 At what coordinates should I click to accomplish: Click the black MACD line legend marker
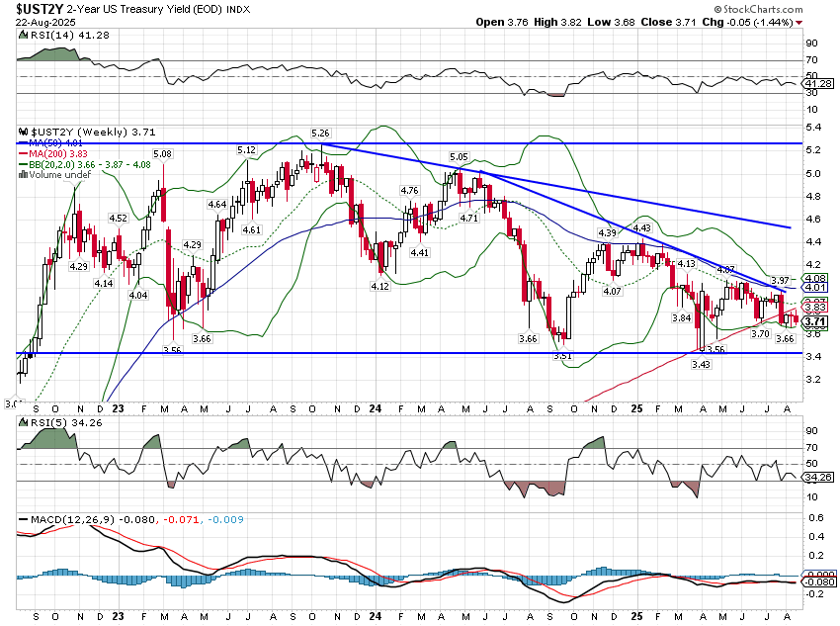(23, 519)
